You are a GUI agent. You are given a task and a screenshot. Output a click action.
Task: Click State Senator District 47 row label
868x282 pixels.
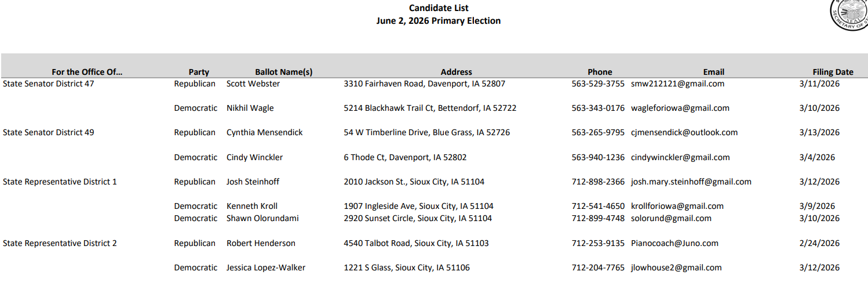48,84
